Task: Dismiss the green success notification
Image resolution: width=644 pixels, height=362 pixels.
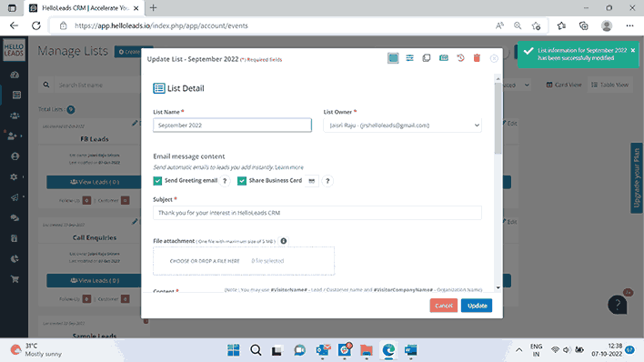Action: coord(633,50)
